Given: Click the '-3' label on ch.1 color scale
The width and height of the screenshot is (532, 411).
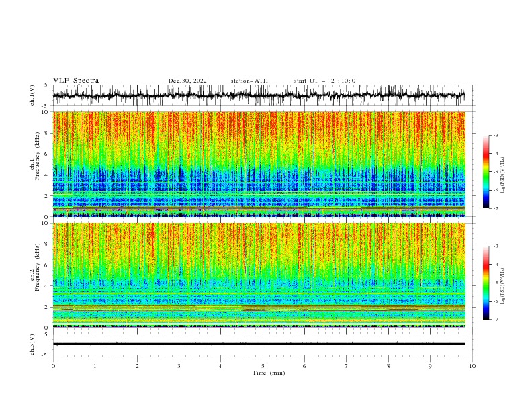Looking at the screenshot, I should [495, 135].
